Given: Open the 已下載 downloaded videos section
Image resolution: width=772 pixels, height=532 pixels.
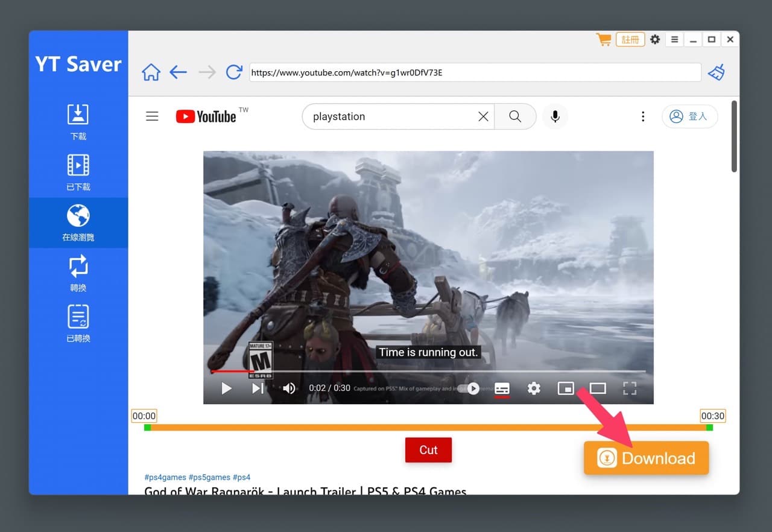Looking at the screenshot, I should click(78, 173).
